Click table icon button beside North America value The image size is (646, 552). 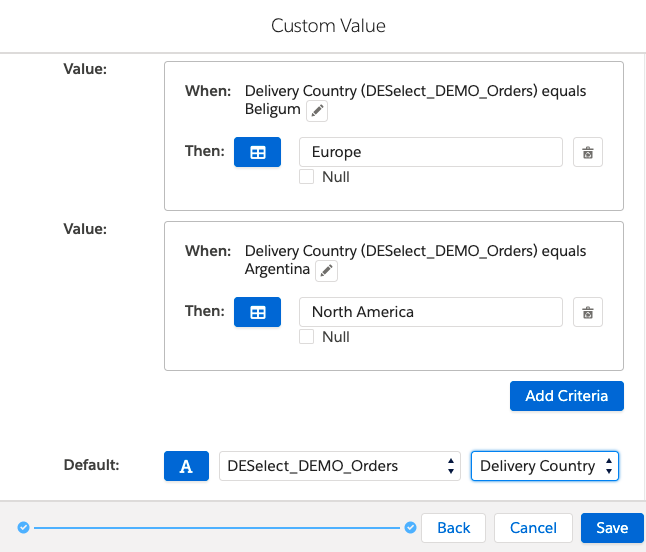[x=257, y=312]
